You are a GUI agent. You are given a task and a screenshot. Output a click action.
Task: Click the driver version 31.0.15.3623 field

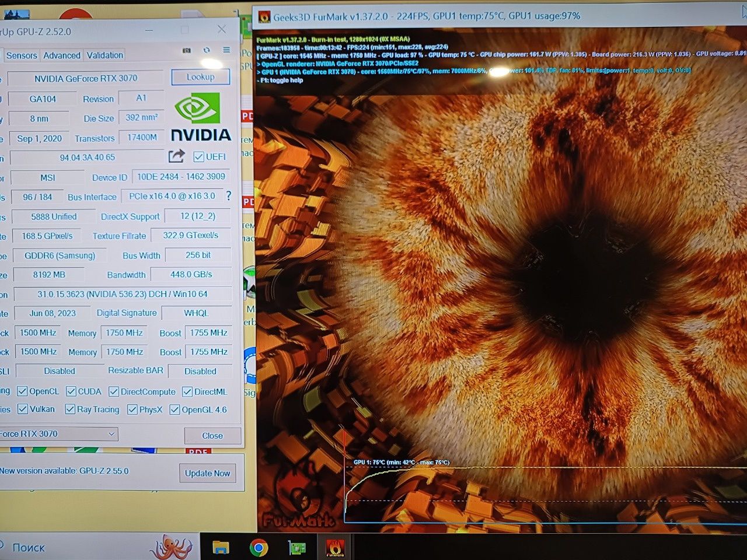tap(123, 294)
